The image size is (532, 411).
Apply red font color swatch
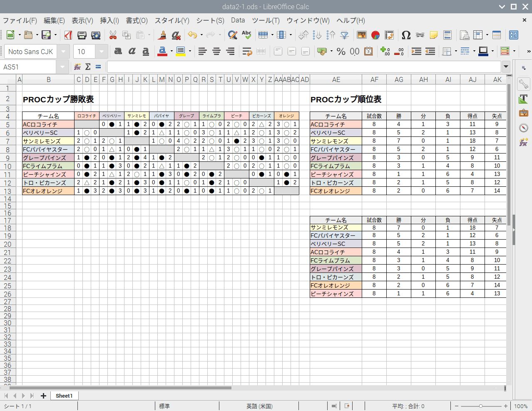pos(162,51)
